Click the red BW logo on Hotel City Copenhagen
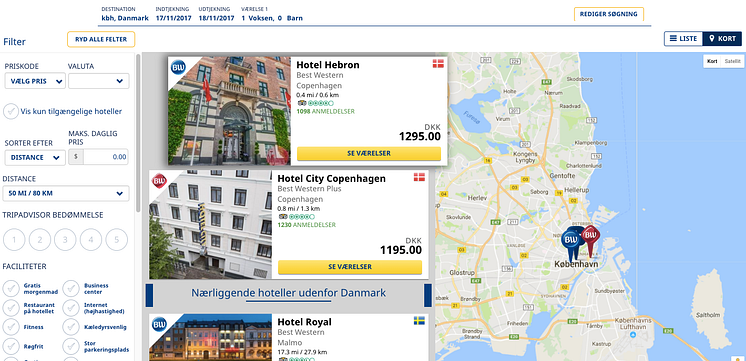This screenshot has width=746, height=361. coord(159,181)
